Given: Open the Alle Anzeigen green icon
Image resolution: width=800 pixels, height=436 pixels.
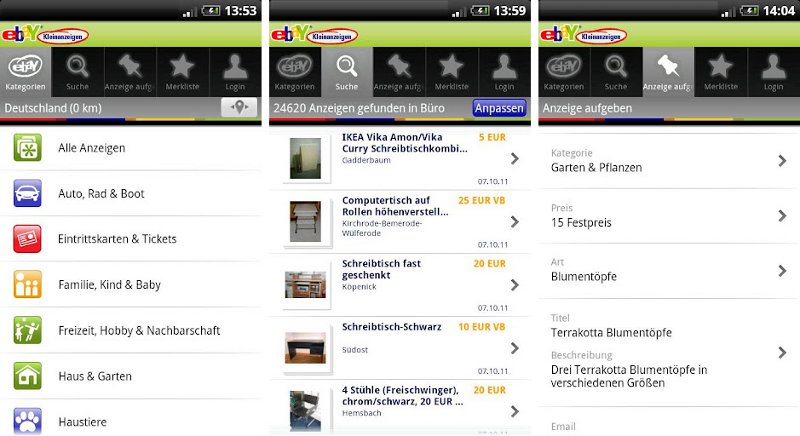Looking at the screenshot, I should (28, 147).
